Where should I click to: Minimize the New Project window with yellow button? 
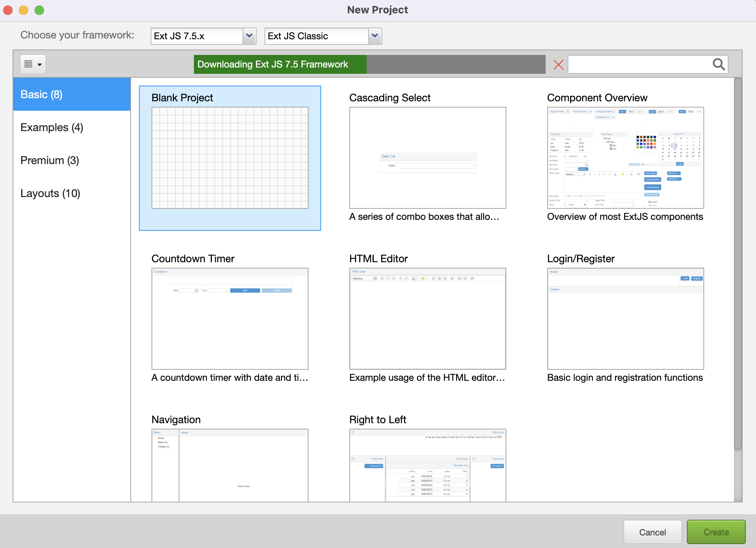point(24,10)
